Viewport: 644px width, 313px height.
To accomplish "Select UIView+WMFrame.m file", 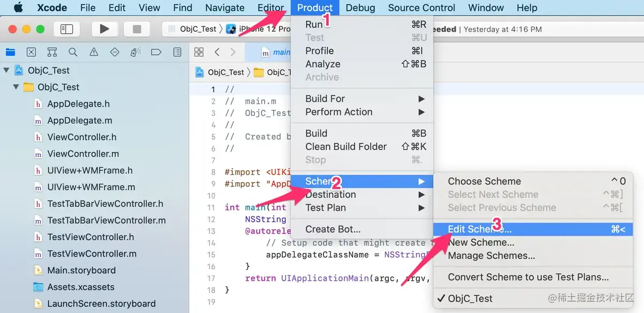I will (x=91, y=187).
